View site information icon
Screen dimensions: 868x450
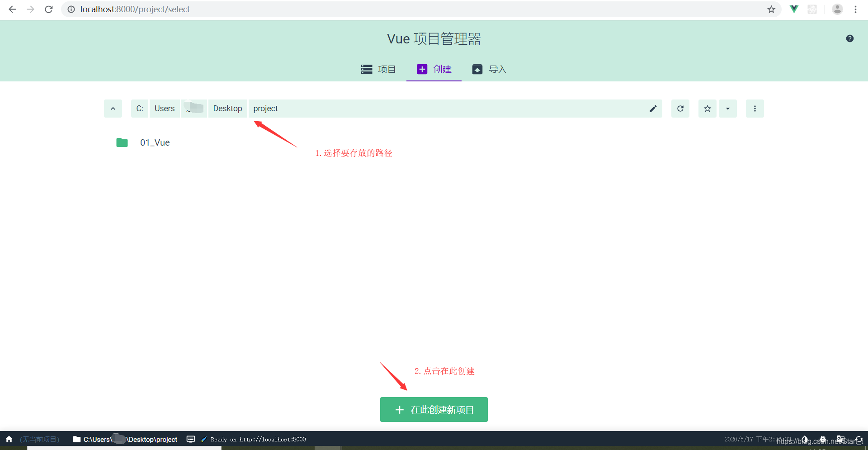71,9
